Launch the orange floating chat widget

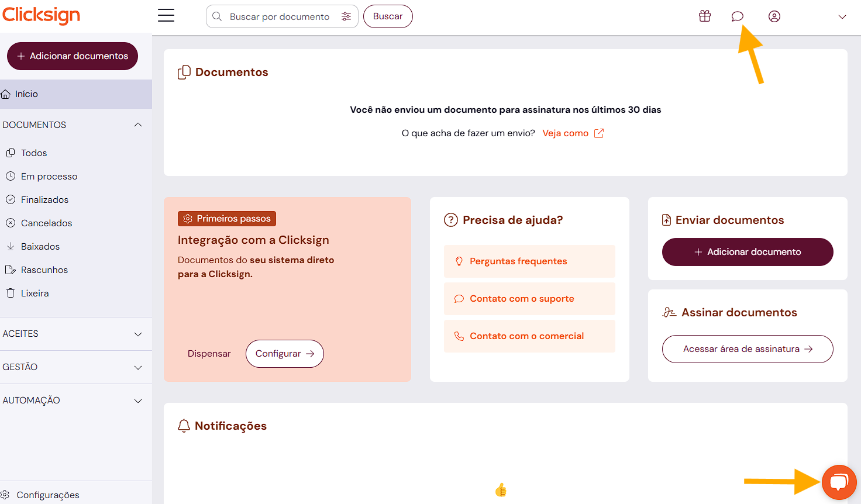click(839, 482)
